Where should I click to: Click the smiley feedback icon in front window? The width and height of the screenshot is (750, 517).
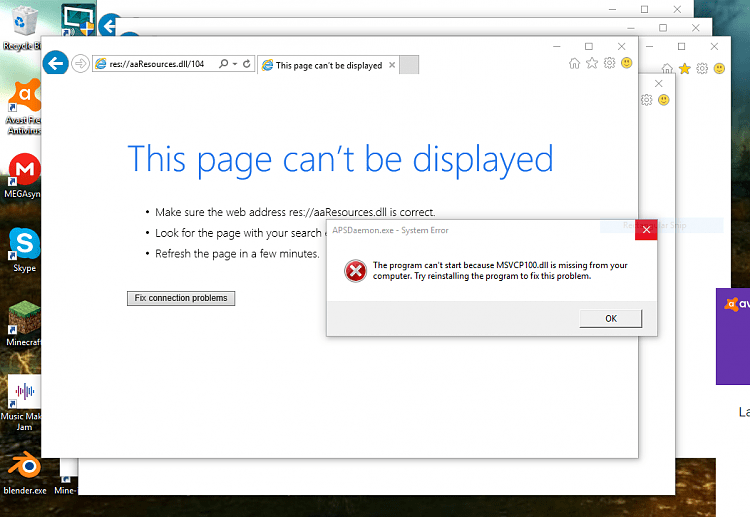(626, 63)
